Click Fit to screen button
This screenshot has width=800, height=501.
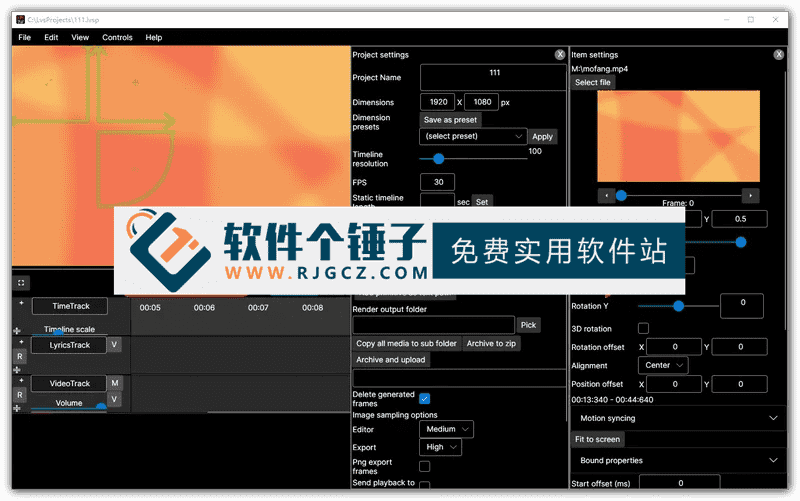(x=597, y=439)
